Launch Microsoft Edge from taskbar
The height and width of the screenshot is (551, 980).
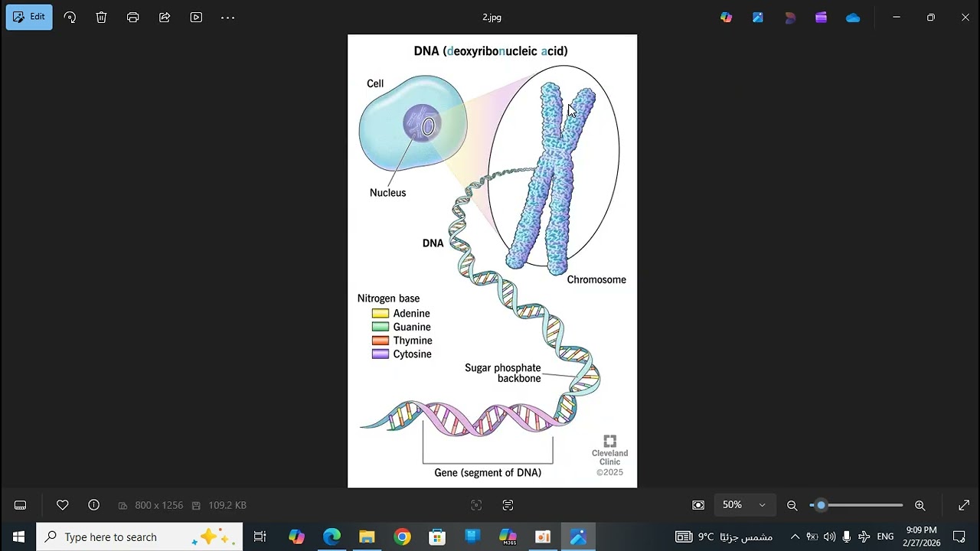coord(332,536)
